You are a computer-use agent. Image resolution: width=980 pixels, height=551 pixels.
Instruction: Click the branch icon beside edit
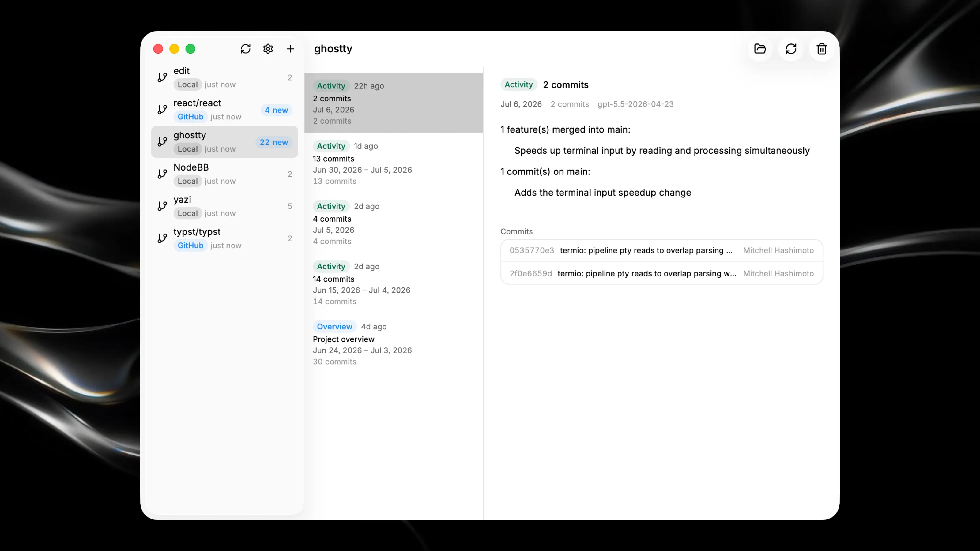tap(162, 77)
